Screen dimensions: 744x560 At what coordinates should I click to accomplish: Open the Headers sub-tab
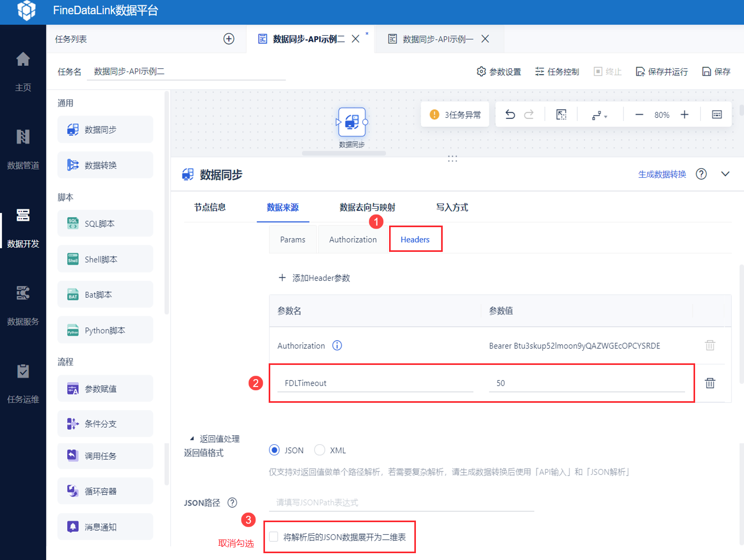pos(415,240)
